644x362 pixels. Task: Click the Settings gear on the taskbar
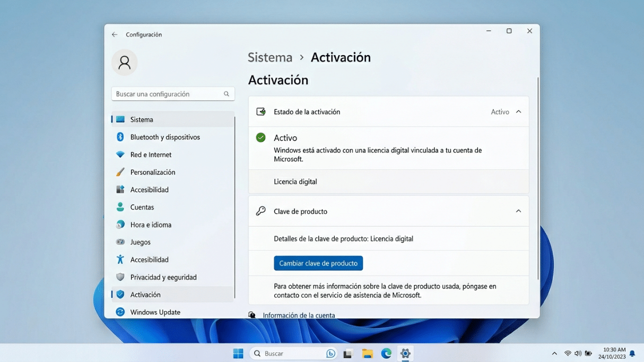click(x=405, y=354)
